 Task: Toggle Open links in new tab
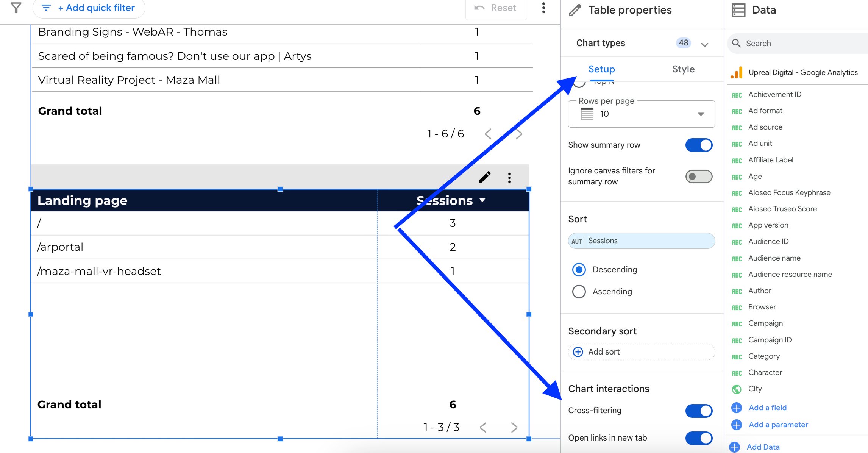[x=699, y=438]
